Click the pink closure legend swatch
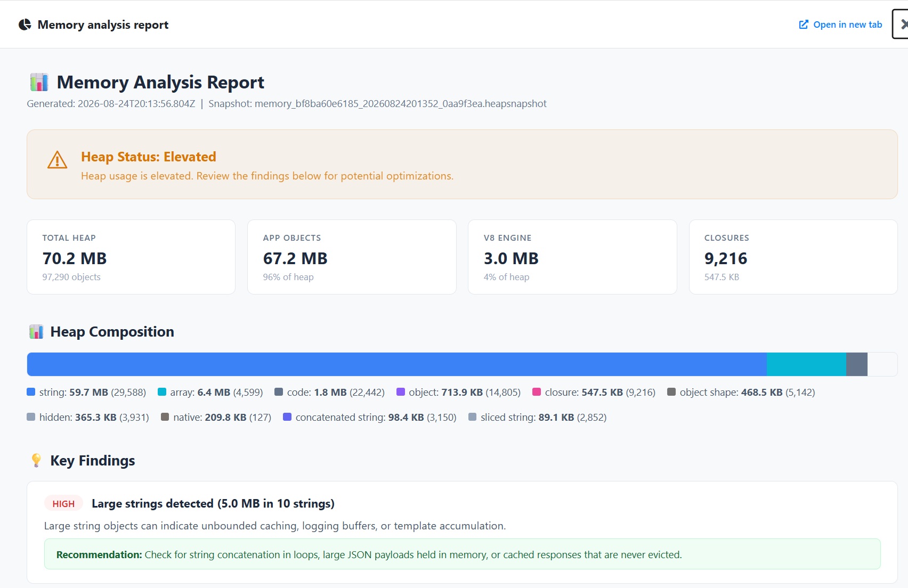This screenshot has height=588, width=908. 537,392
